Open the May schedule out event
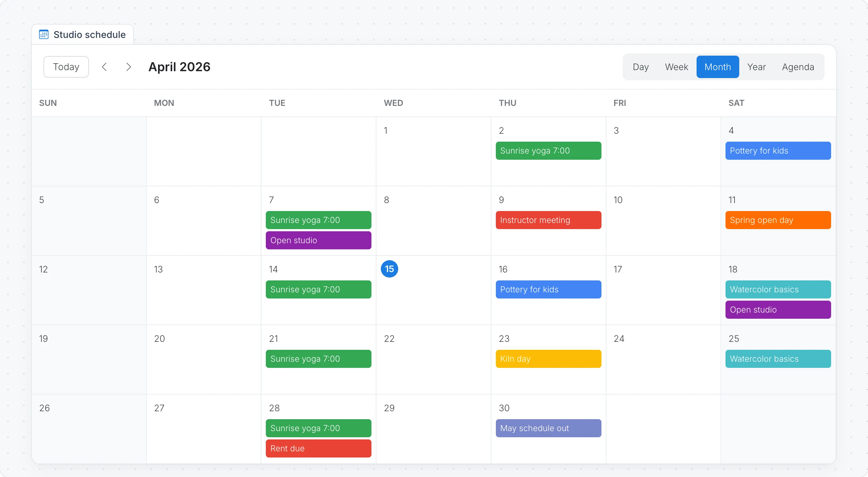The width and height of the screenshot is (868, 477). click(x=548, y=428)
